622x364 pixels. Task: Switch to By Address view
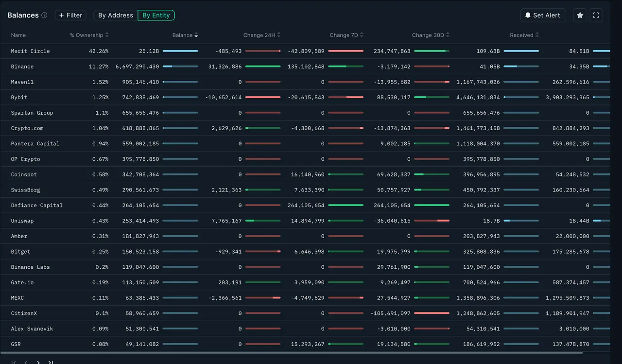(x=116, y=16)
